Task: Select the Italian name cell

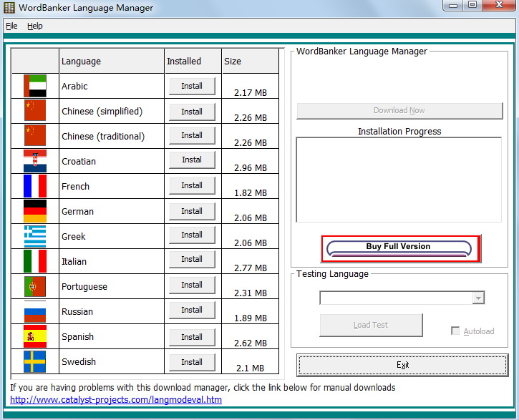Action: [x=112, y=261]
